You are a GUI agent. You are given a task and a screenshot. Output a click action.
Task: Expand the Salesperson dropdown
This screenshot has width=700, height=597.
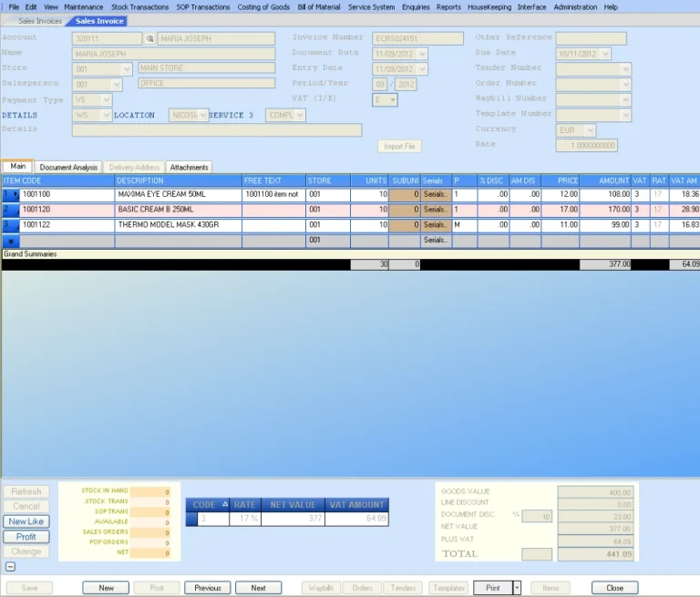click(116, 85)
